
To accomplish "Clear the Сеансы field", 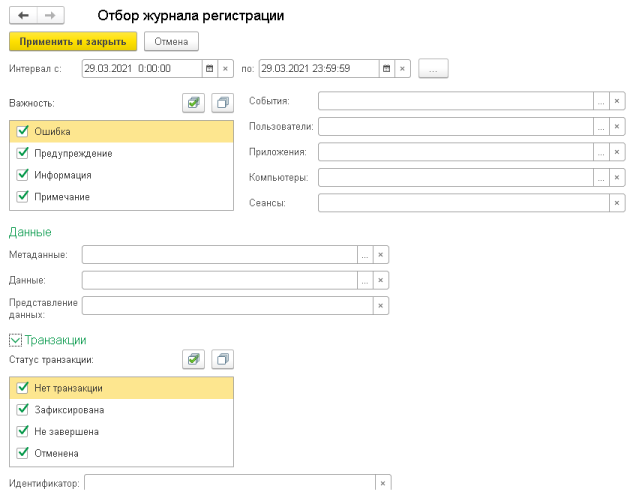I will 617,203.
